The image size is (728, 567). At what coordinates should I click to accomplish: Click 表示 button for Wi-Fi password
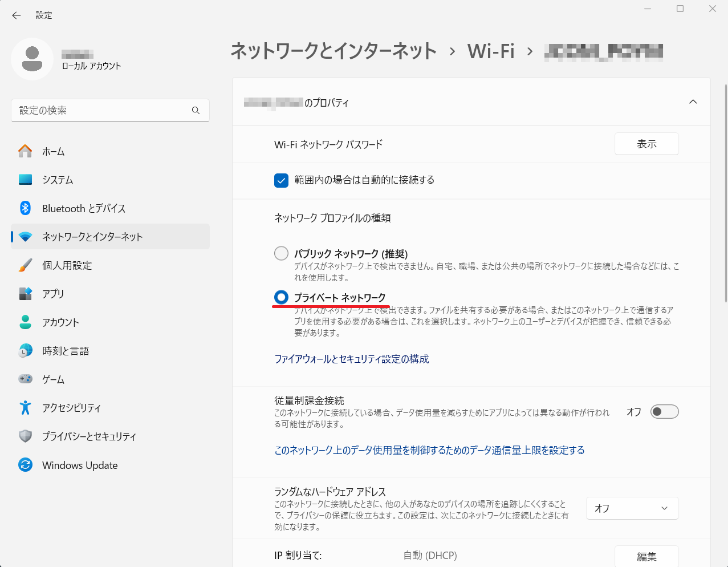click(x=646, y=144)
